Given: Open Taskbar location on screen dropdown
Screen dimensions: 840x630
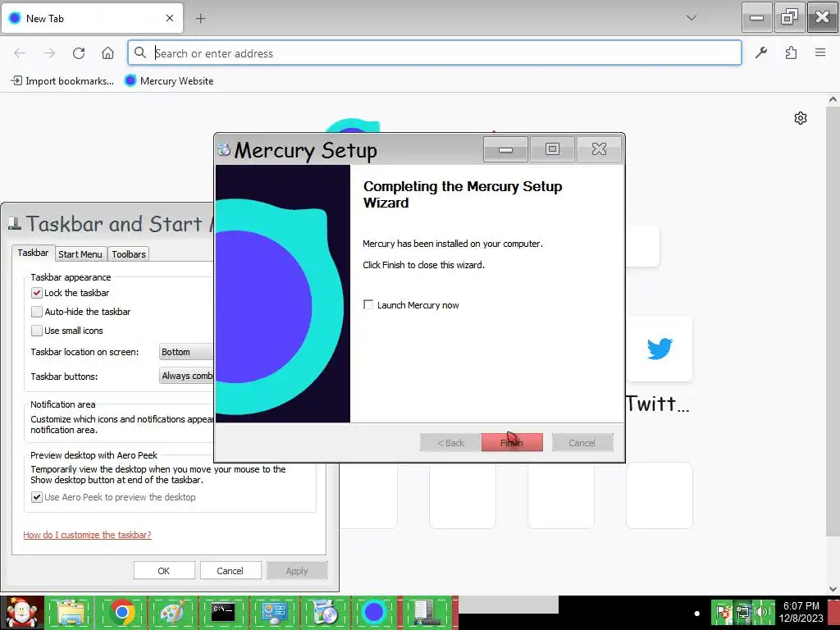Looking at the screenshot, I should click(x=186, y=352).
